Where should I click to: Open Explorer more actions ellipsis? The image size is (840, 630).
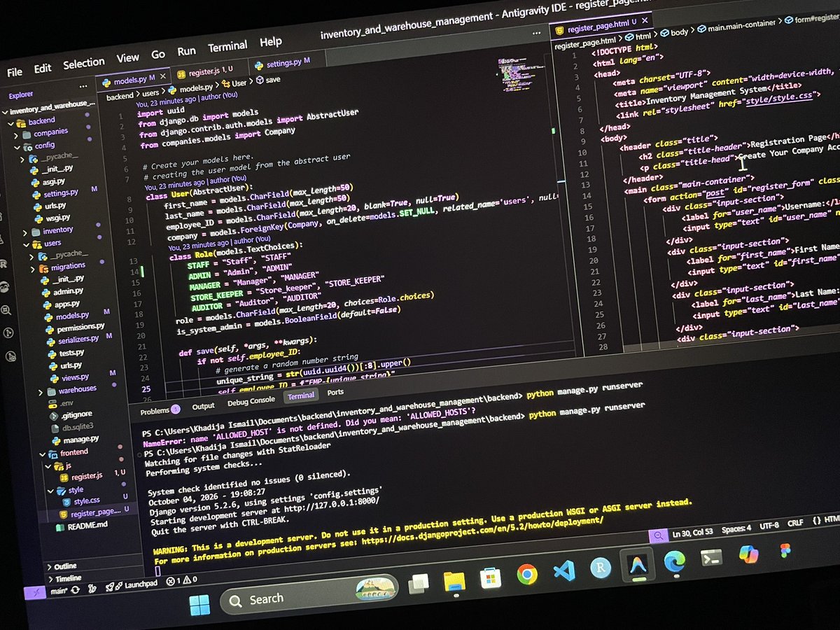[x=83, y=87]
